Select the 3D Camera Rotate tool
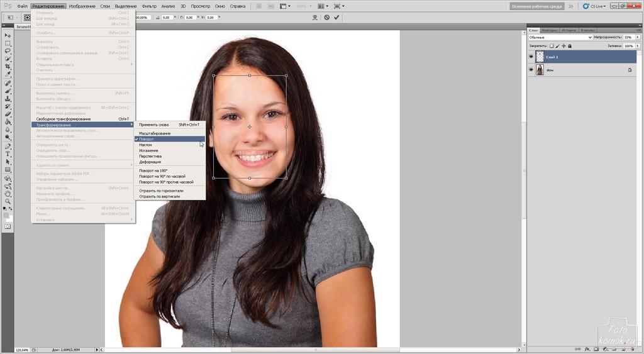This screenshot has width=644, height=354. coord(8,187)
